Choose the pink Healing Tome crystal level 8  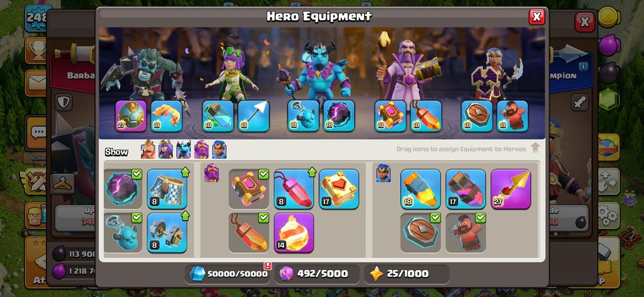[294, 189]
